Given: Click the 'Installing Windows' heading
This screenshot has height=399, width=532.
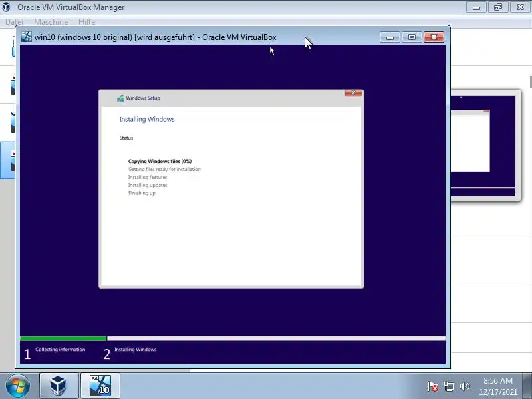Looking at the screenshot, I should pos(147,119).
